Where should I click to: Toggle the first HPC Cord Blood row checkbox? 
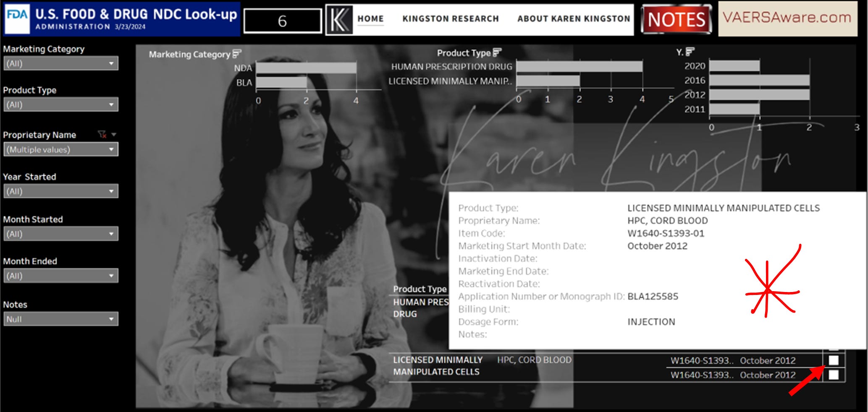[834, 360]
